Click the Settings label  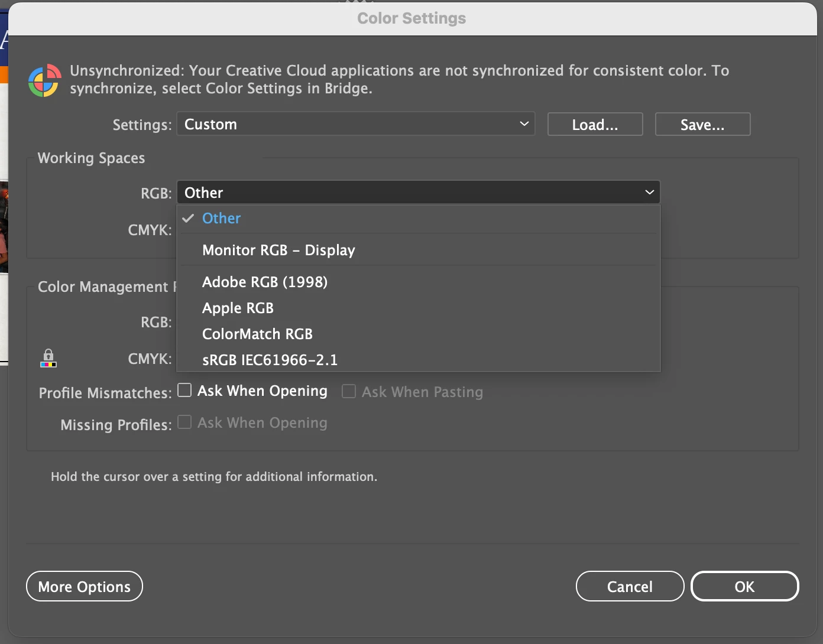pos(142,125)
